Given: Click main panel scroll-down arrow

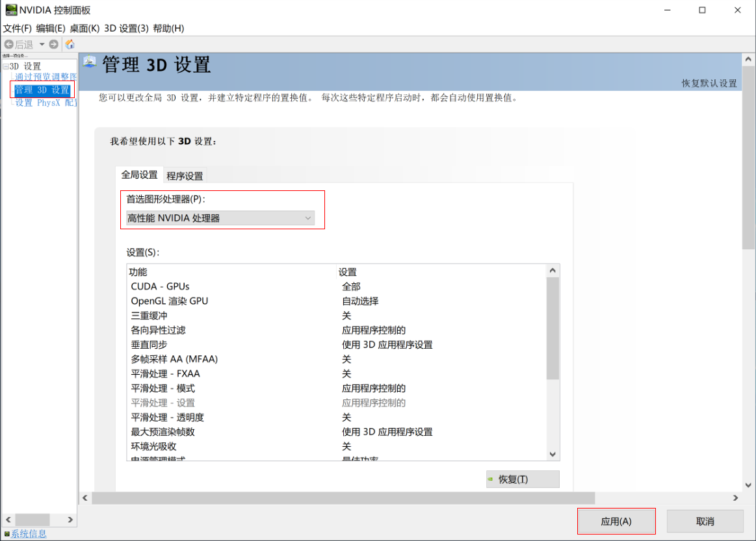Looking at the screenshot, I should pos(748,485).
